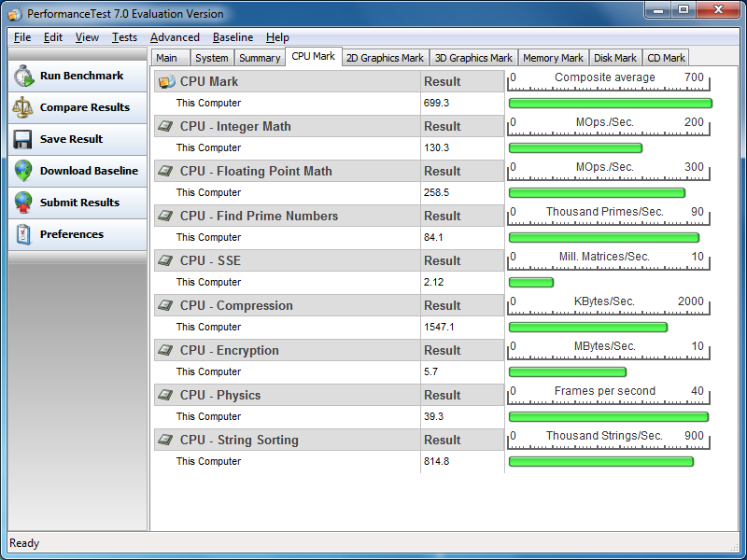Click the Find Prime Numbers green bar

(604, 237)
